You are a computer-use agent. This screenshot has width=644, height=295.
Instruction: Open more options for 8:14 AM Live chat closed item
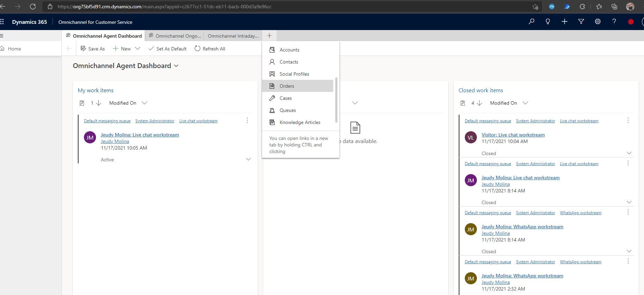tap(628, 163)
